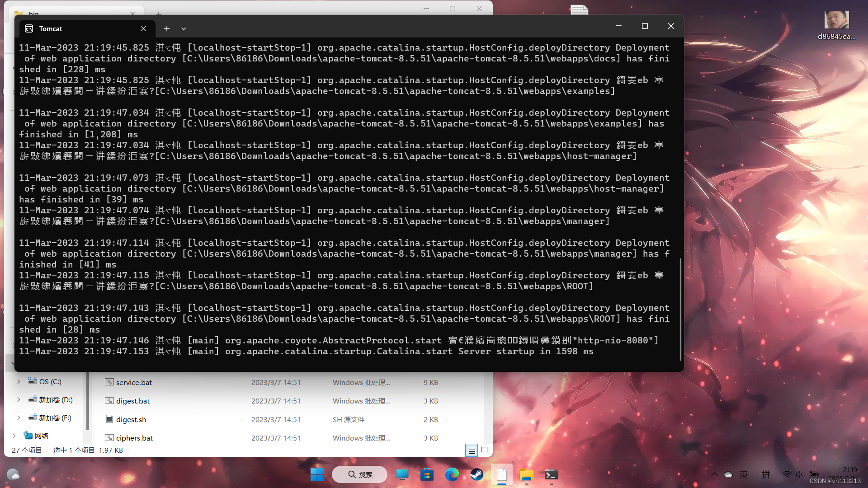This screenshot has width=868, height=488.
Task: Click the taskbar 搜索 search box
Action: pyautogui.click(x=360, y=474)
